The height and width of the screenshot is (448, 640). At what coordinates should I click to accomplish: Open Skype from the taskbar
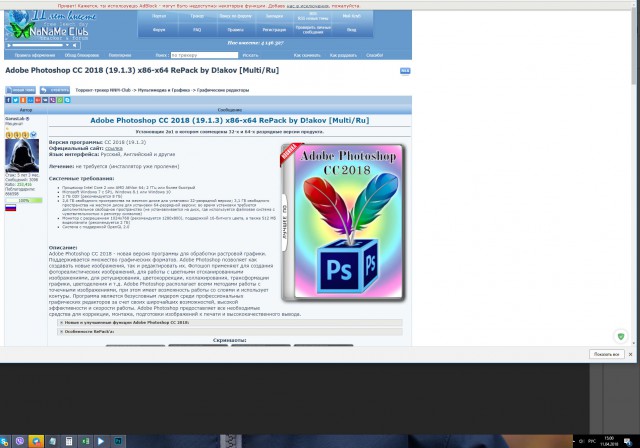coord(4,441)
